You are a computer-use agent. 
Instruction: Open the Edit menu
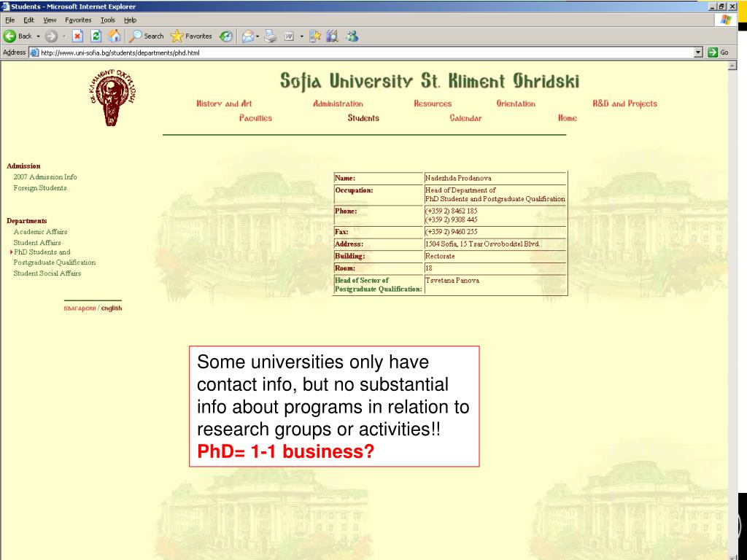click(x=29, y=20)
